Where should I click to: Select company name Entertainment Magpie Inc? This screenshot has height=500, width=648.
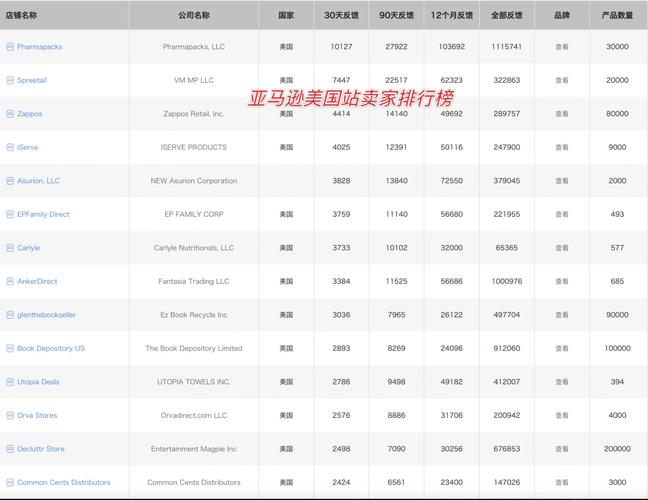(x=194, y=449)
